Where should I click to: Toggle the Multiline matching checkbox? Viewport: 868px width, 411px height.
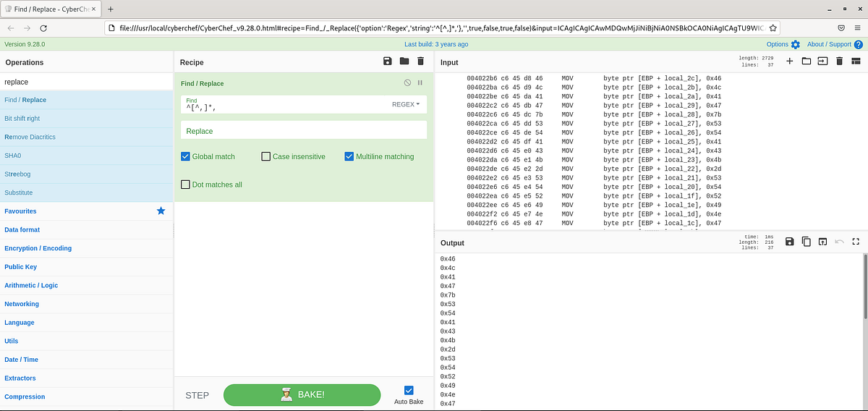[349, 156]
